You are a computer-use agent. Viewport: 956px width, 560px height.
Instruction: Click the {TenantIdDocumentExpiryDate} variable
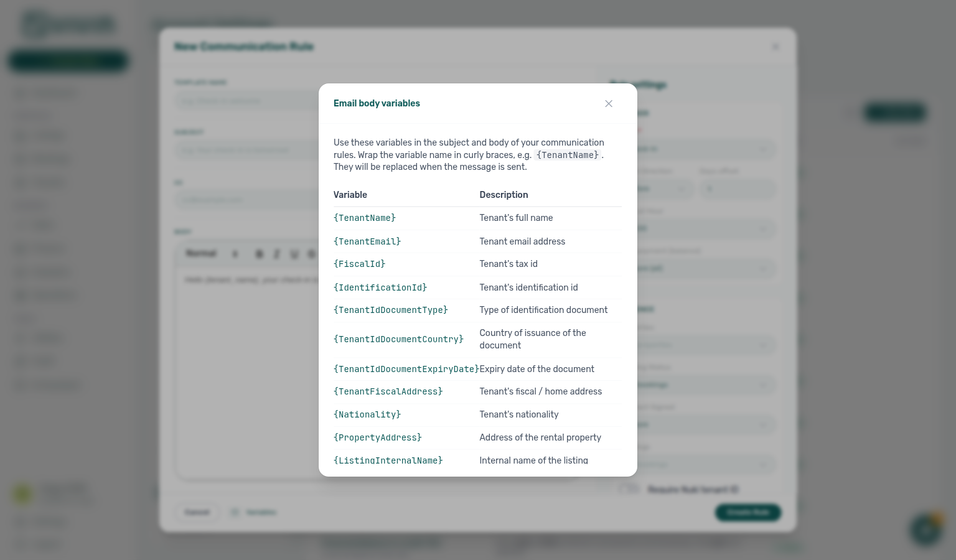coord(406,369)
